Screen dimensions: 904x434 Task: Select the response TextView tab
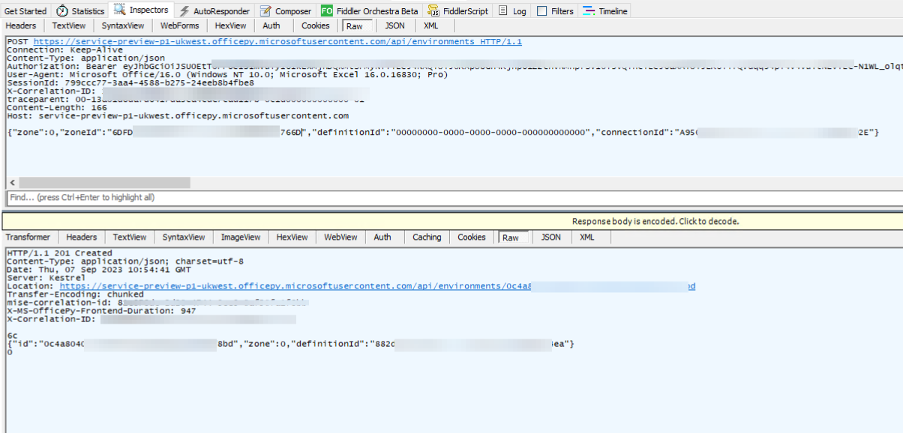pyautogui.click(x=129, y=237)
